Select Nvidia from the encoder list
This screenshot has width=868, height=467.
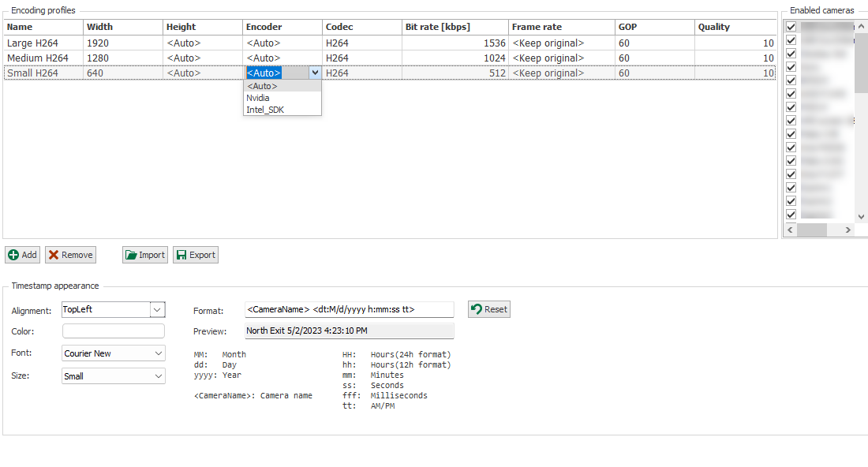[x=258, y=98]
